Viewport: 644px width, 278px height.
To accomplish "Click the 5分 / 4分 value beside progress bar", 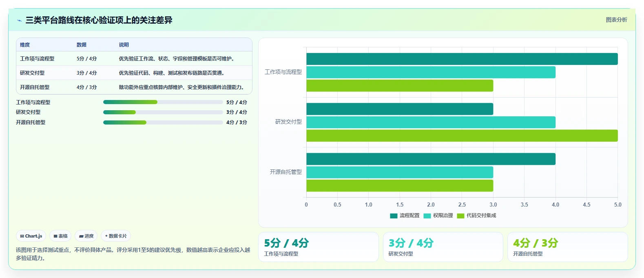I will click(x=237, y=102).
